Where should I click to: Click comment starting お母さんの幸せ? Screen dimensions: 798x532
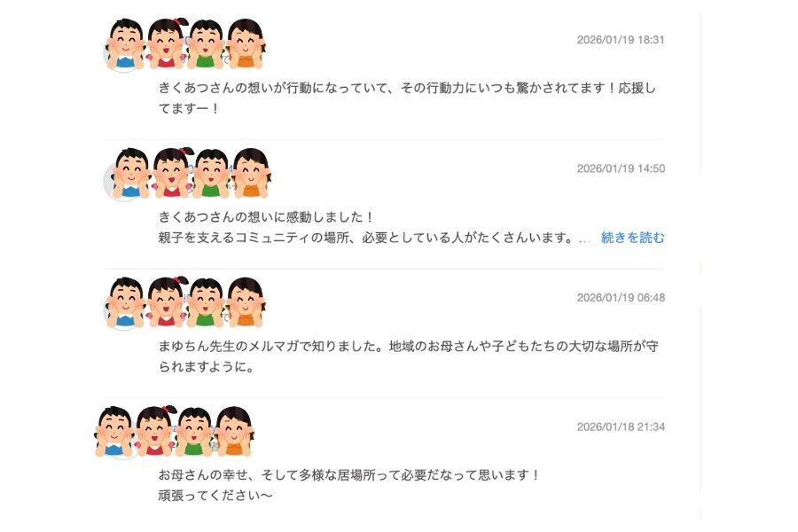349,485
